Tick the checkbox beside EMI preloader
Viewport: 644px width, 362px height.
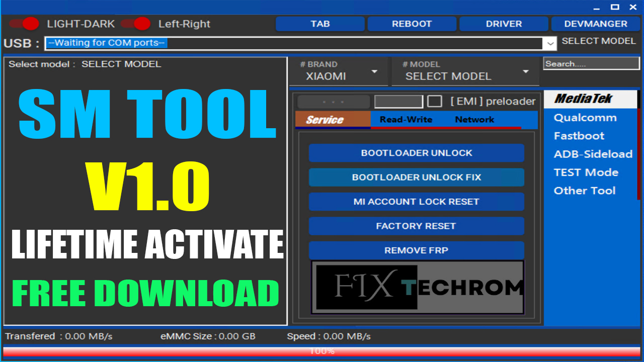click(435, 101)
